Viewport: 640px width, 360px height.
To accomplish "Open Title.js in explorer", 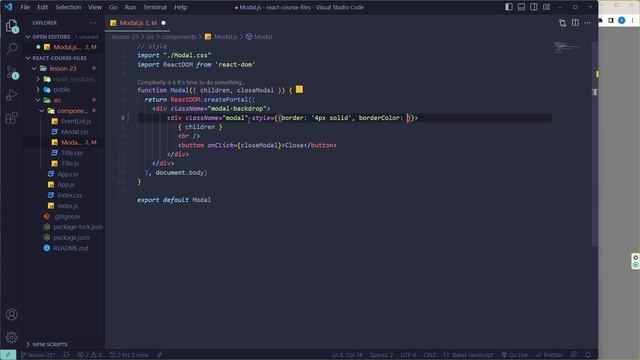I will [70, 163].
